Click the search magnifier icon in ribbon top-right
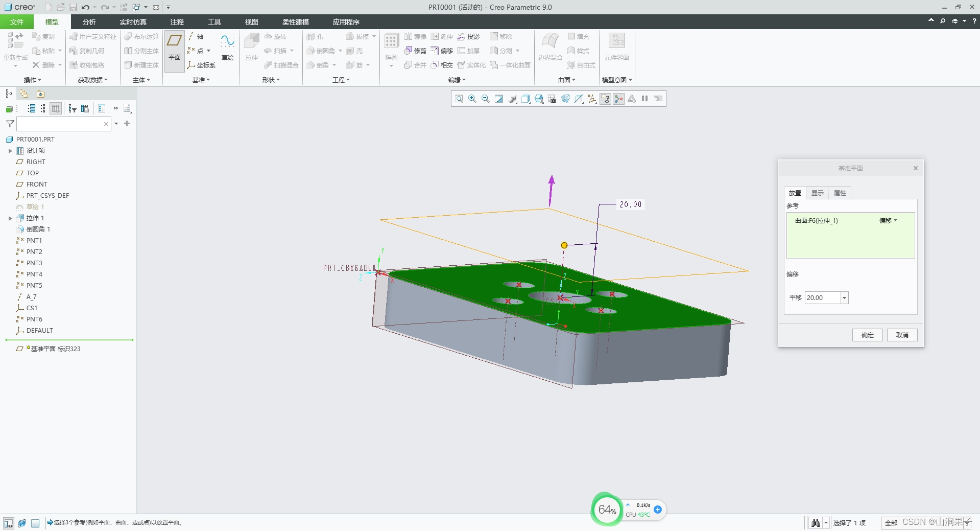 tap(943, 21)
